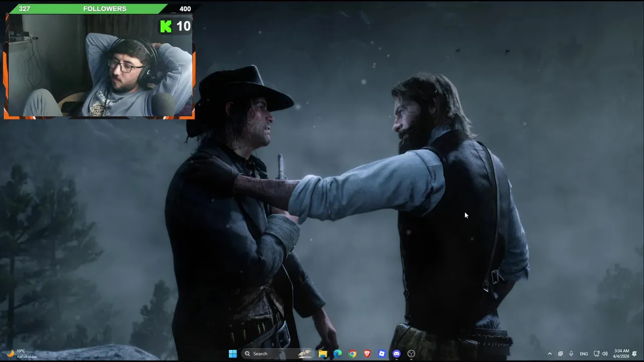The image size is (644, 362).
Task: Switch input language via ENG indicator
Action: tap(584, 353)
